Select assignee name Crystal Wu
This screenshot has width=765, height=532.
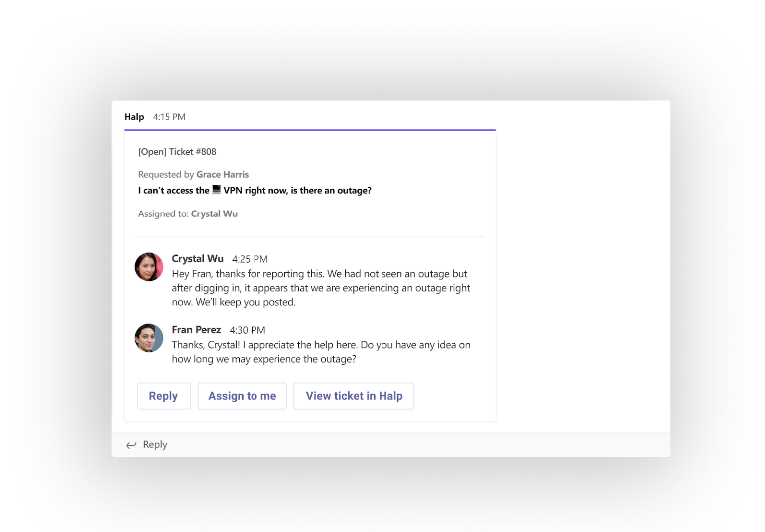pyautogui.click(x=214, y=213)
